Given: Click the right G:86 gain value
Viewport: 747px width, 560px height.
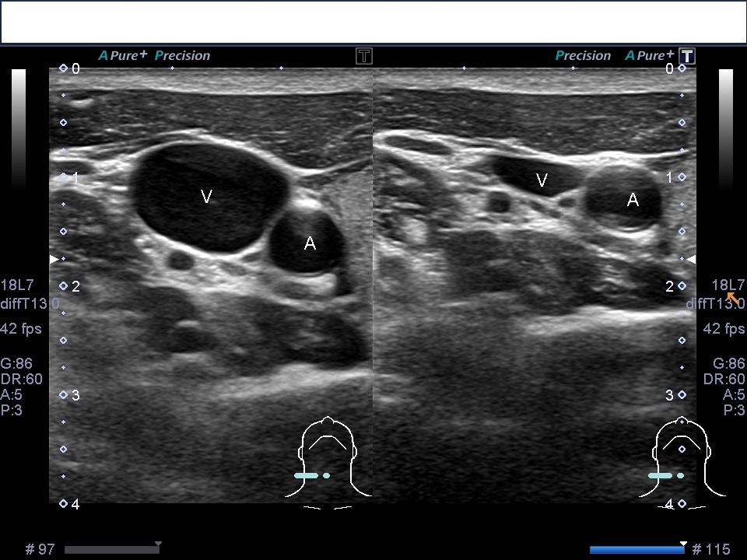Looking at the screenshot, I should (729, 363).
